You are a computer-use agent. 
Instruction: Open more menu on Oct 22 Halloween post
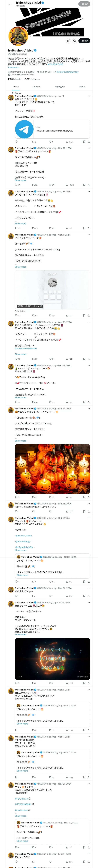89,409
